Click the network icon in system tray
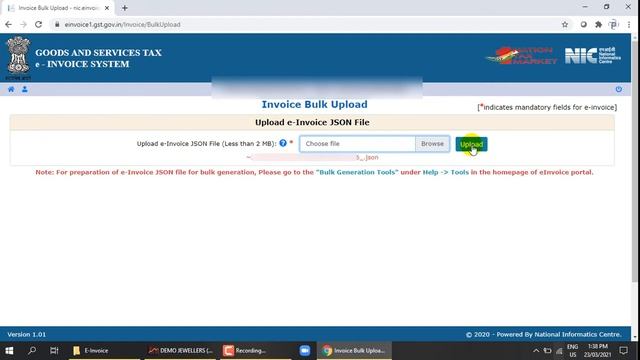Viewport: 640px width, 360px height. tap(559, 351)
